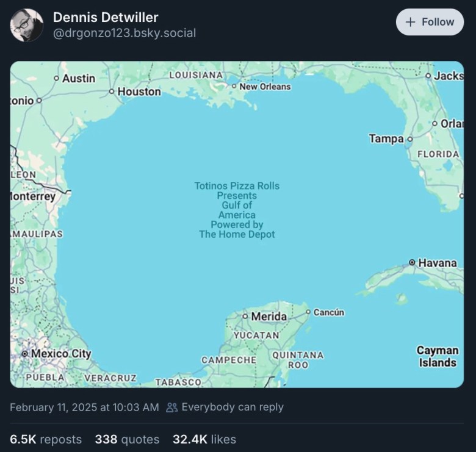Follow Dennis Detwiller

click(430, 22)
